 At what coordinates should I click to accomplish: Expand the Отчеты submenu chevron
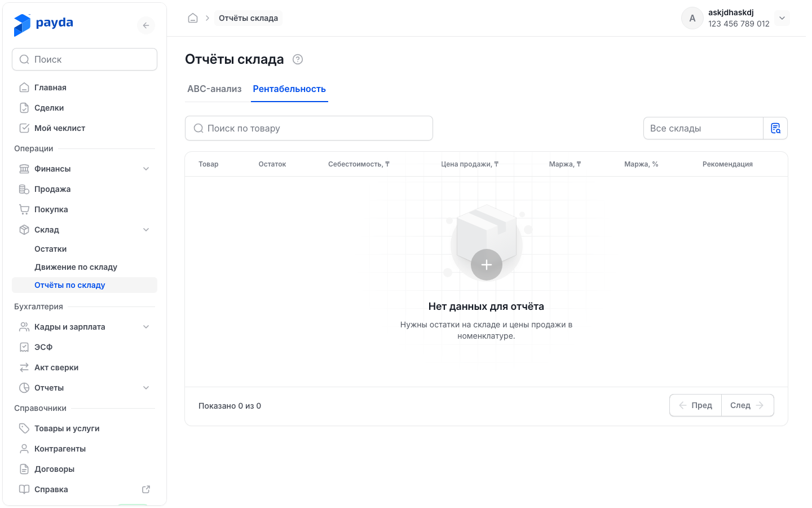tap(146, 388)
